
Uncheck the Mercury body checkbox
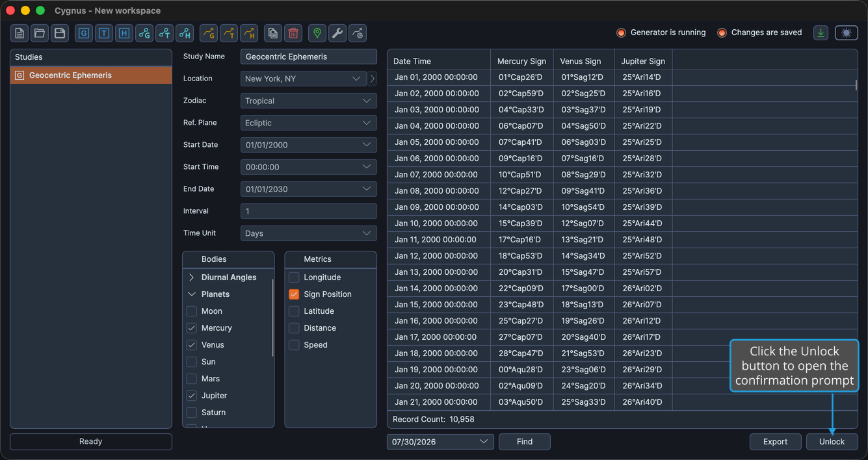pyautogui.click(x=192, y=328)
